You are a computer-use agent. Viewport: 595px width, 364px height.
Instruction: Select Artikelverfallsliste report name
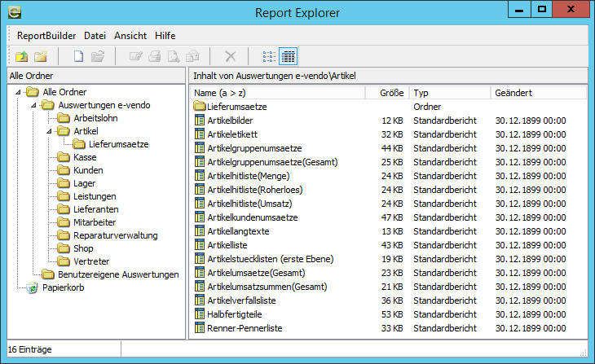[242, 300]
